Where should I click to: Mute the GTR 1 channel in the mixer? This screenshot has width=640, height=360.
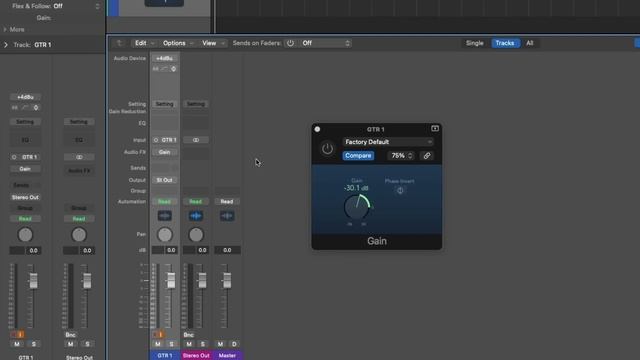[158, 344]
